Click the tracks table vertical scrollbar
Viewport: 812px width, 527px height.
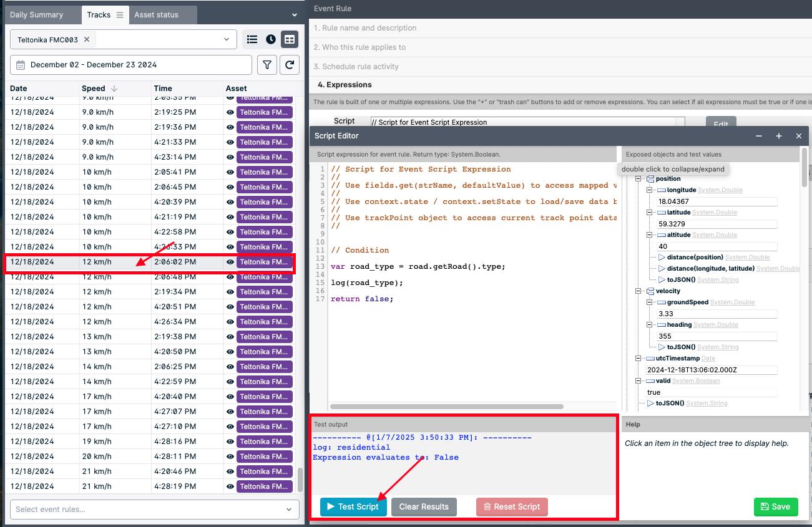(x=300, y=480)
